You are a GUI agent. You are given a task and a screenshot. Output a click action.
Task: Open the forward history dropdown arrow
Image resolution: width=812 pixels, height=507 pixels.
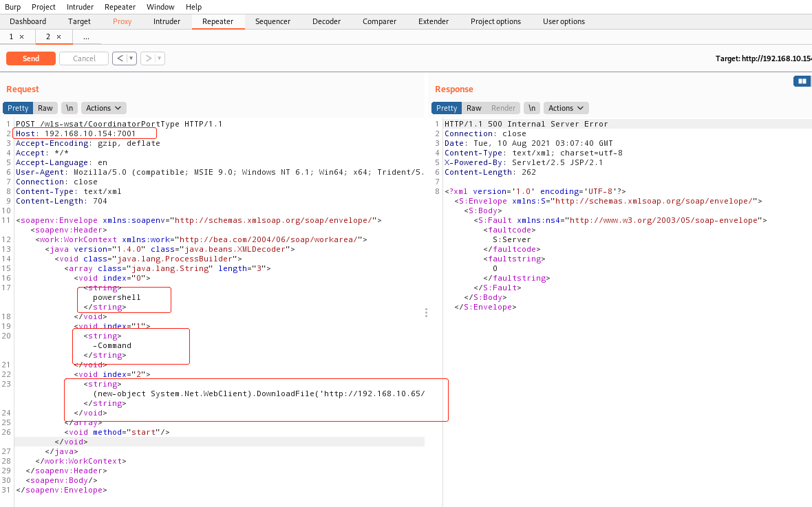click(x=160, y=58)
